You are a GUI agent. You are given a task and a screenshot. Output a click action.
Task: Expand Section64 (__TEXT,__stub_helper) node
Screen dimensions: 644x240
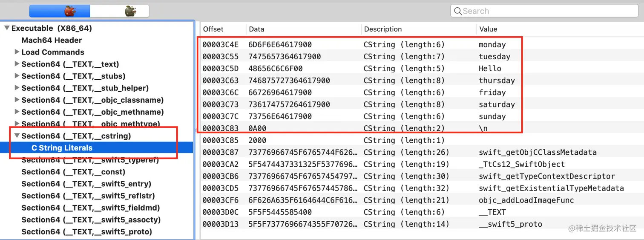(x=17, y=88)
